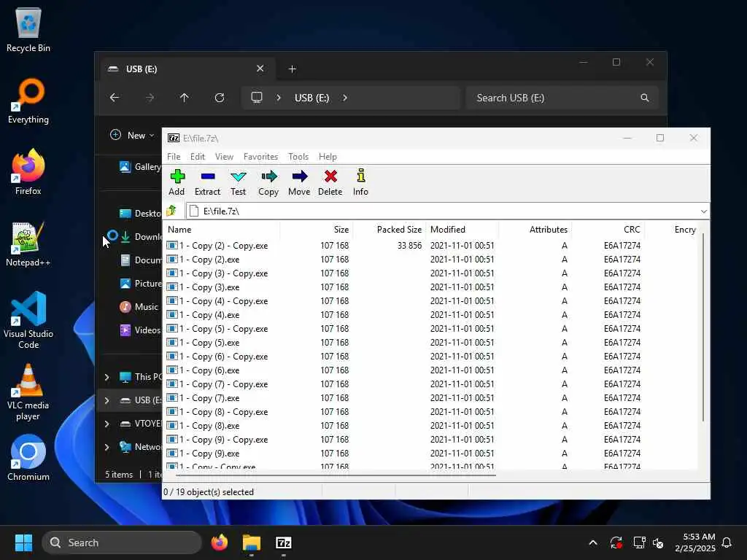The width and height of the screenshot is (747, 560).
Task: Click the 7-Zip vertical scrollbar
Action: click(703, 327)
